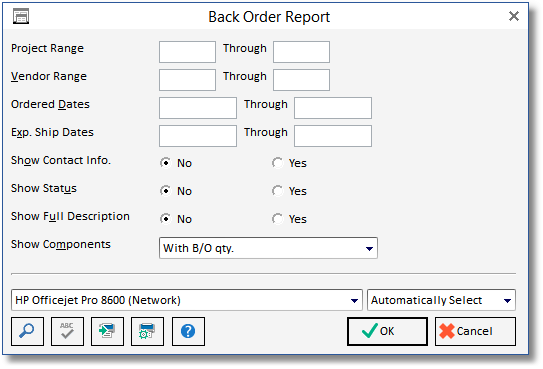Screen dimensions: 543x369
Task: Click the ABC spell check icon
Action: pyautogui.click(x=67, y=331)
